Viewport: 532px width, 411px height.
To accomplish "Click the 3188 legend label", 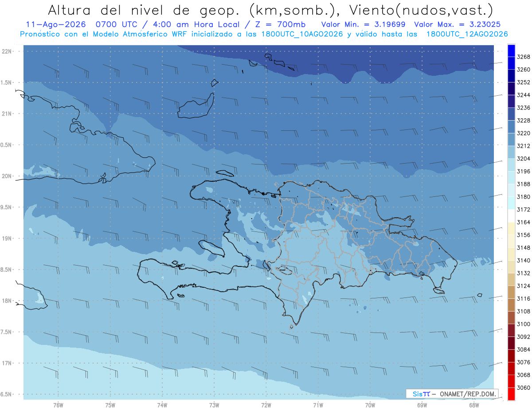I will (x=523, y=184).
